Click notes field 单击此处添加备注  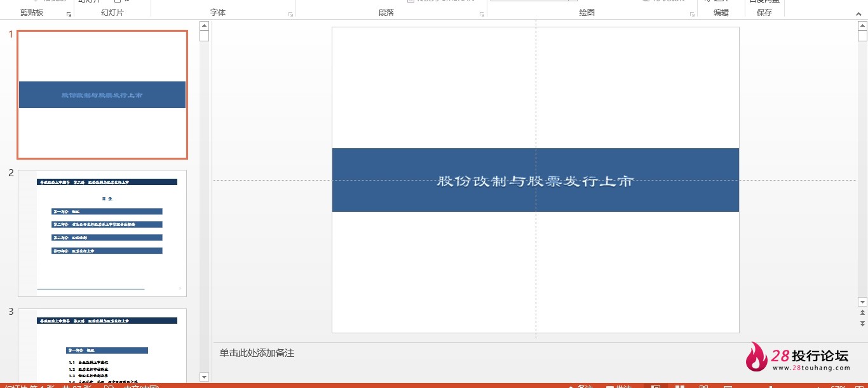click(257, 353)
